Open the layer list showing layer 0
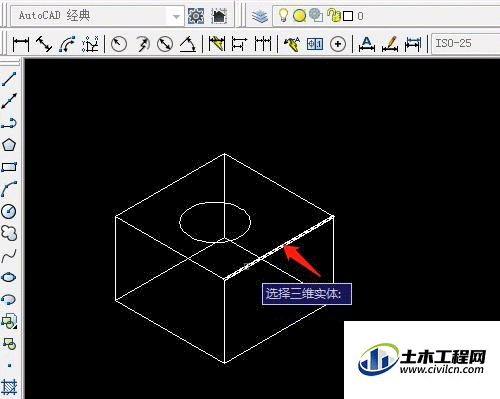The height and width of the screenshot is (399, 500). pos(387,15)
